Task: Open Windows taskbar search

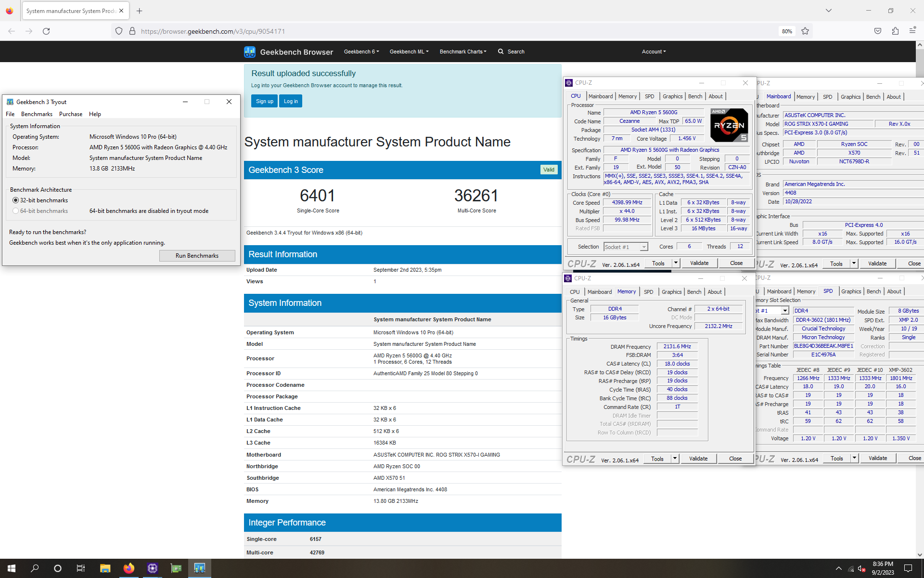Action: tap(35, 568)
